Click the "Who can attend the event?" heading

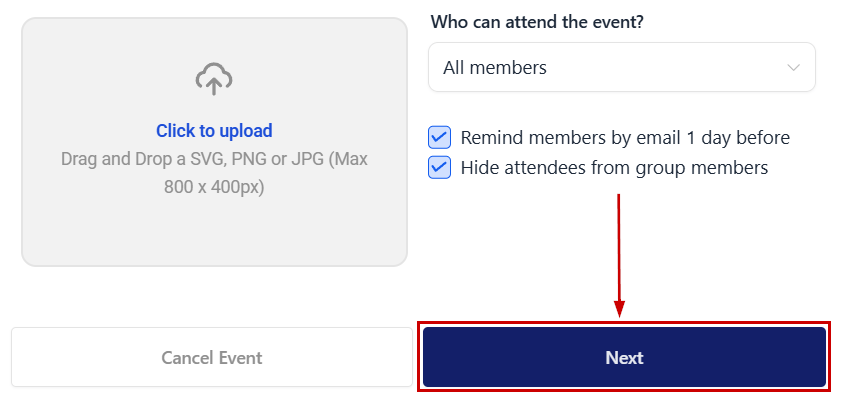(536, 23)
